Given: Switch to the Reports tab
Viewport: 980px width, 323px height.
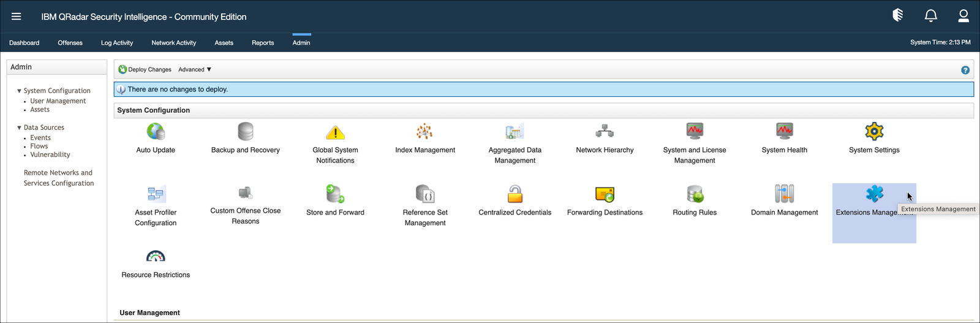Looking at the screenshot, I should 263,43.
